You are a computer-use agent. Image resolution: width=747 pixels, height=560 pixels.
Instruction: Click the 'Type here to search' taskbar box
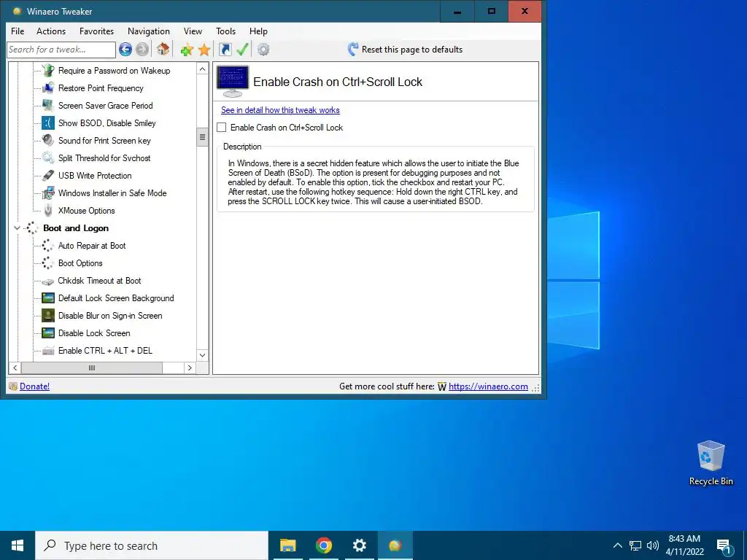click(x=152, y=545)
